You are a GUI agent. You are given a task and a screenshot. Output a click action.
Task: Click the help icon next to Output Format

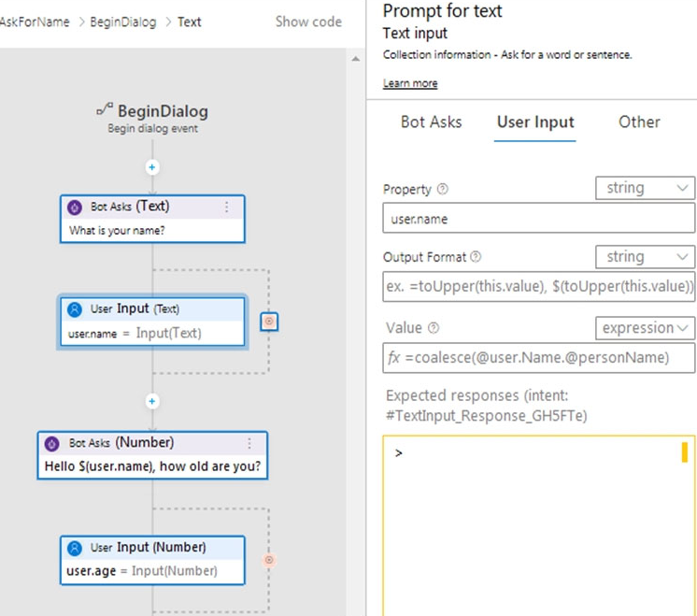pyautogui.click(x=477, y=257)
